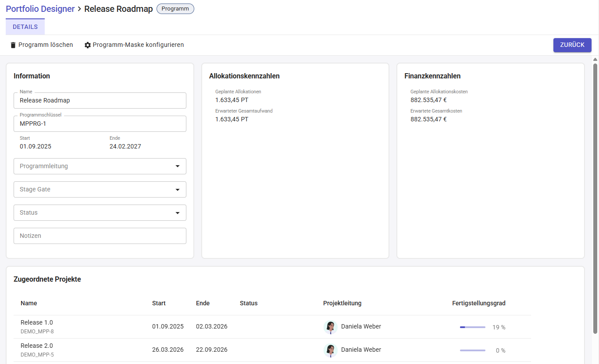Click the Programm chip next to title
599x364 pixels.
tap(175, 9)
